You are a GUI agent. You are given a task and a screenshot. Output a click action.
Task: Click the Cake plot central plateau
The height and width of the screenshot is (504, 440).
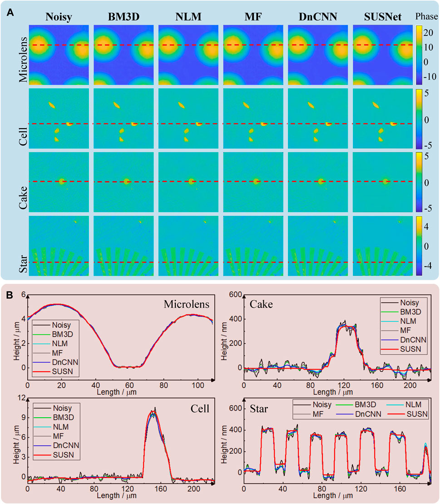pyautogui.click(x=346, y=327)
